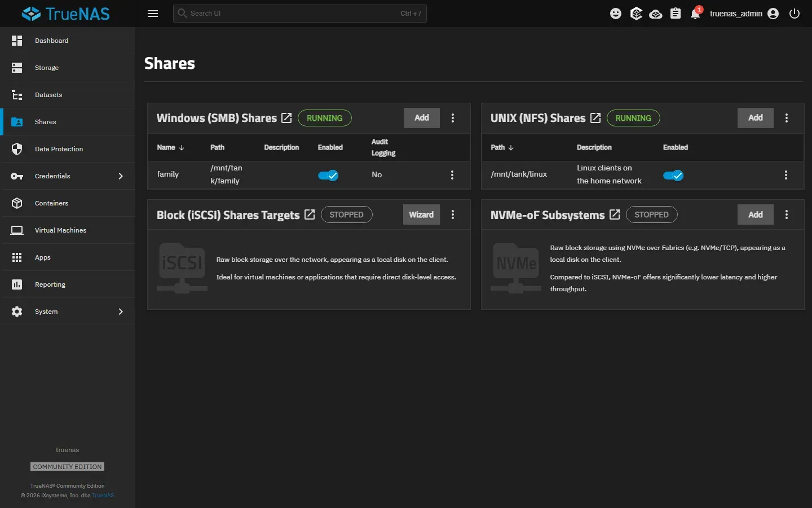Click the System gear icon
Viewport: 812px width, 508px height.
point(17,312)
